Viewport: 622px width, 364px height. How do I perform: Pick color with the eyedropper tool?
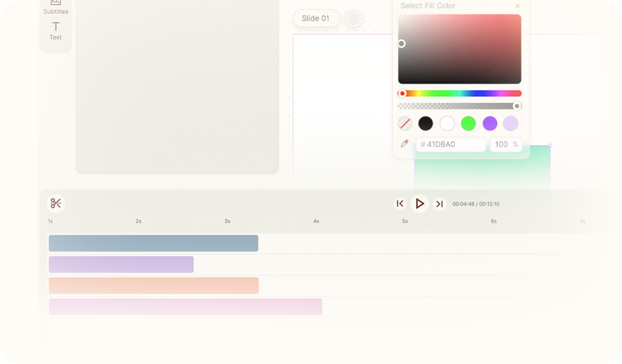tap(404, 144)
